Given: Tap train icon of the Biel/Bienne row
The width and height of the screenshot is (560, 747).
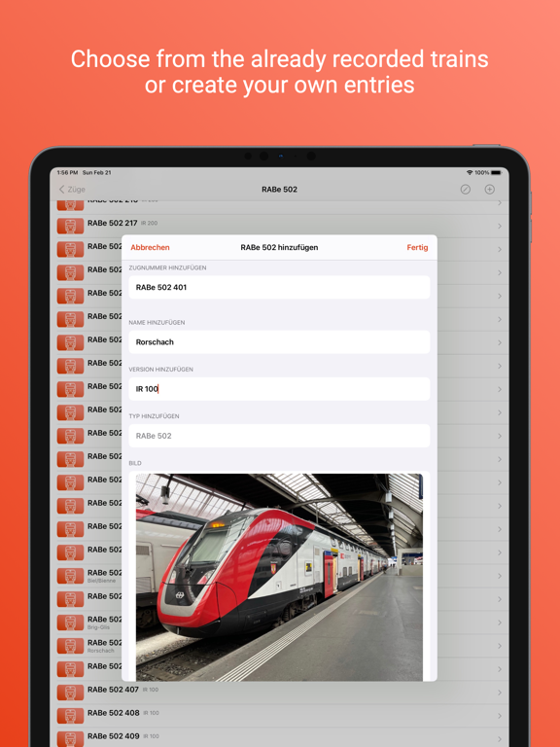Looking at the screenshot, I should point(70,576).
